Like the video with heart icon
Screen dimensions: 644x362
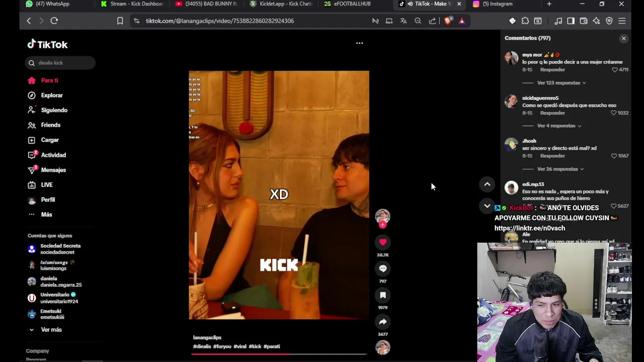click(383, 242)
